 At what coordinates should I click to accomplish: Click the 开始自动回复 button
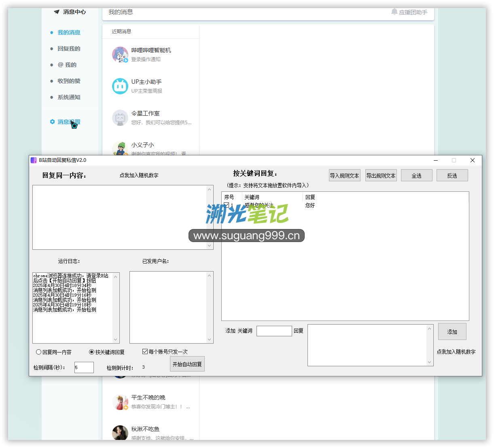[187, 364]
